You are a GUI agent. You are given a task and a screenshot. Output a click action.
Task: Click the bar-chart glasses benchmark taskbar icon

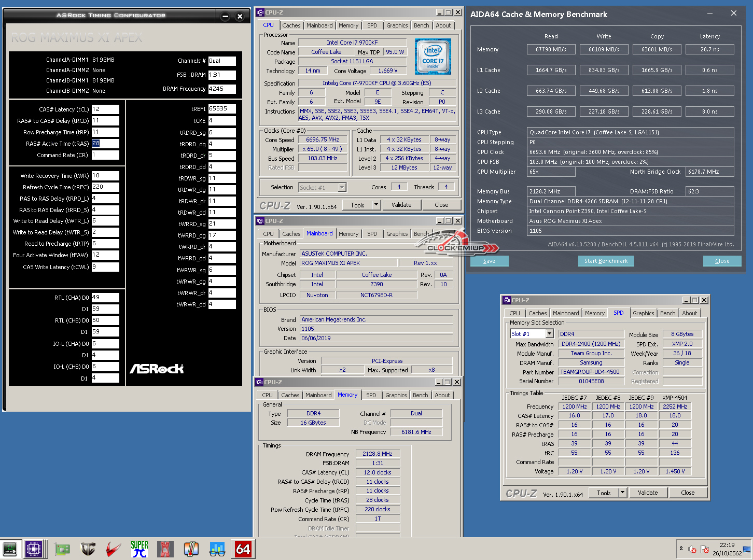[x=217, y=549]
